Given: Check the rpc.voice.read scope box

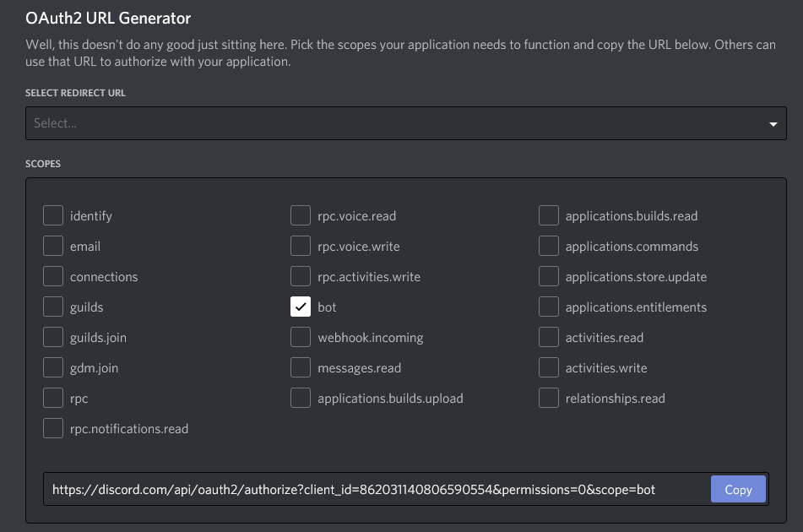Looking at the screenshot, I should click(301, 216).
